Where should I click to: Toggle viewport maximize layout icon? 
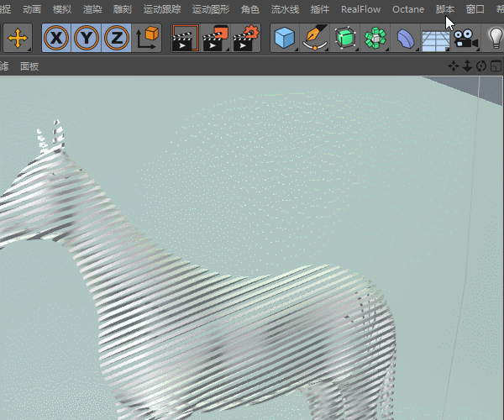(x=496, y=66)
